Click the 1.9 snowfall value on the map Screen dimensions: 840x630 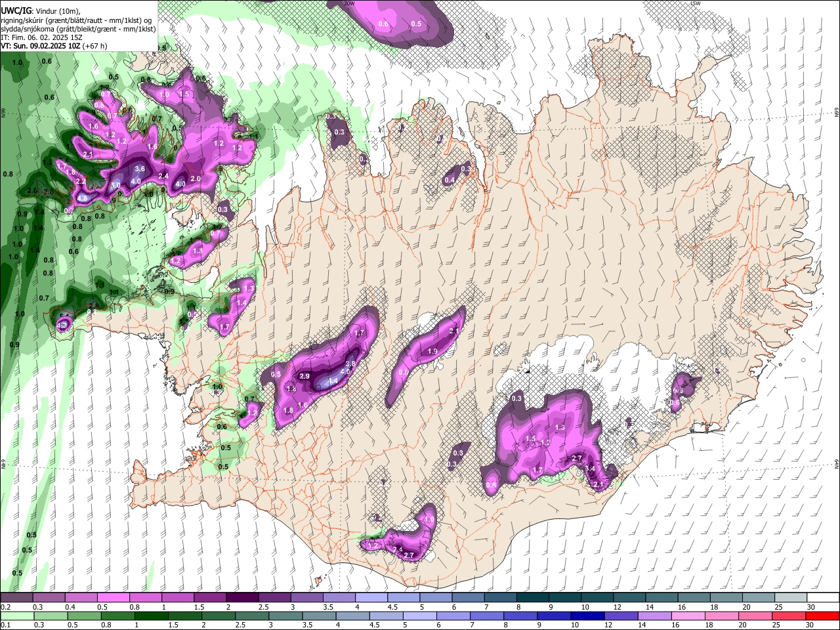point(432,351)
